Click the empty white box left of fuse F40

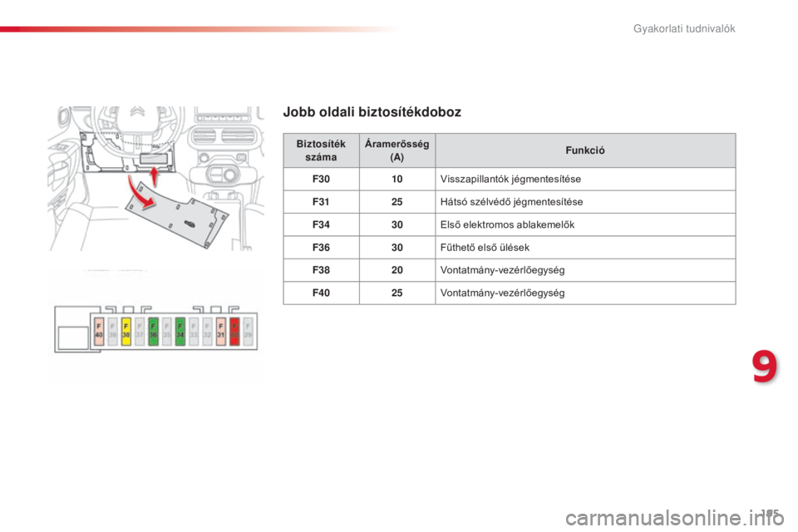pyautogui.click(x=73, y=338)
